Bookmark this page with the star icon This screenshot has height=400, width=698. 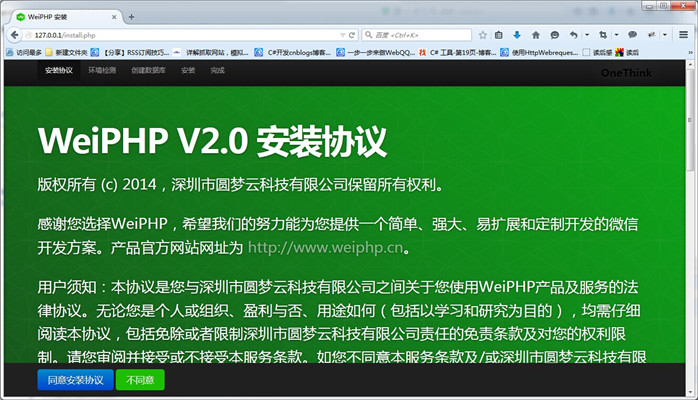click(x=483, y=35)
